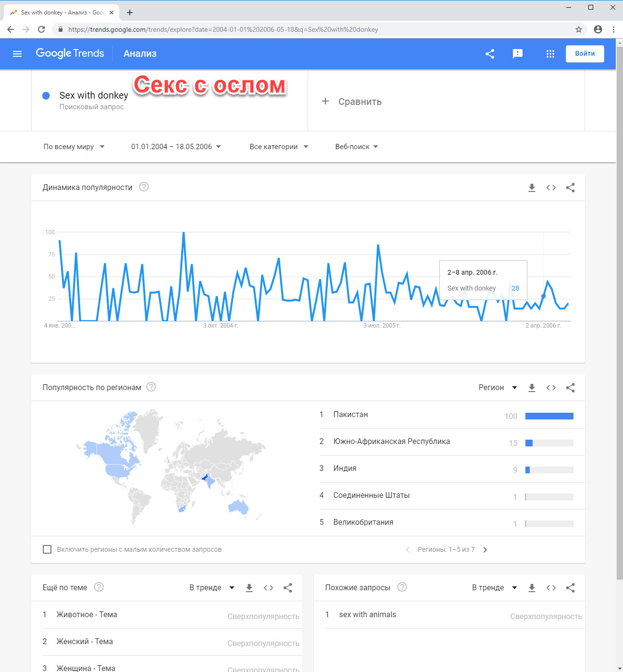Click the Пакистан popularity bar
The width and height of the screenshot is (623, 672).
pos(549,416)
